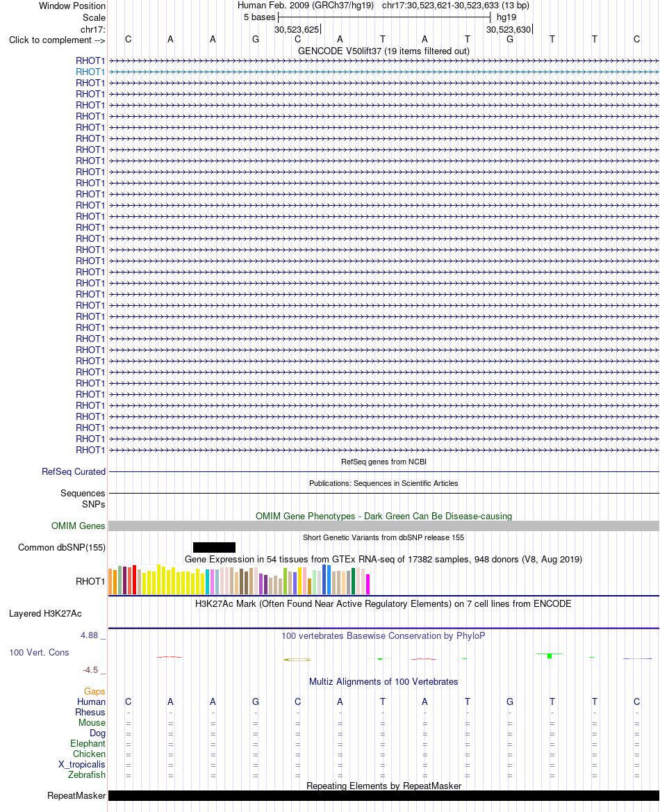Image resolution: width=660 pixels, height=812 pixels.
Task: Open the 'H3K27Ac Mark' ENCODE track title
Action: (383, 604)
